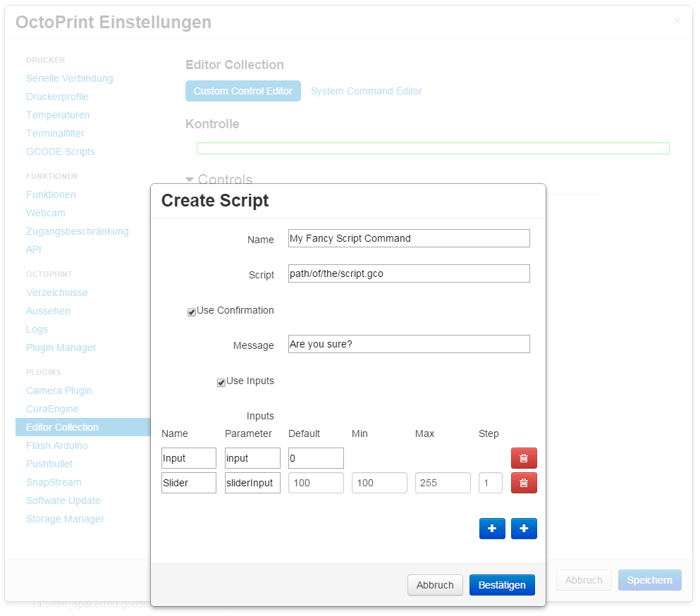Viewport: 700px width, 616px height.
Task: Open Software Update settings
Action: coord(63,500)
